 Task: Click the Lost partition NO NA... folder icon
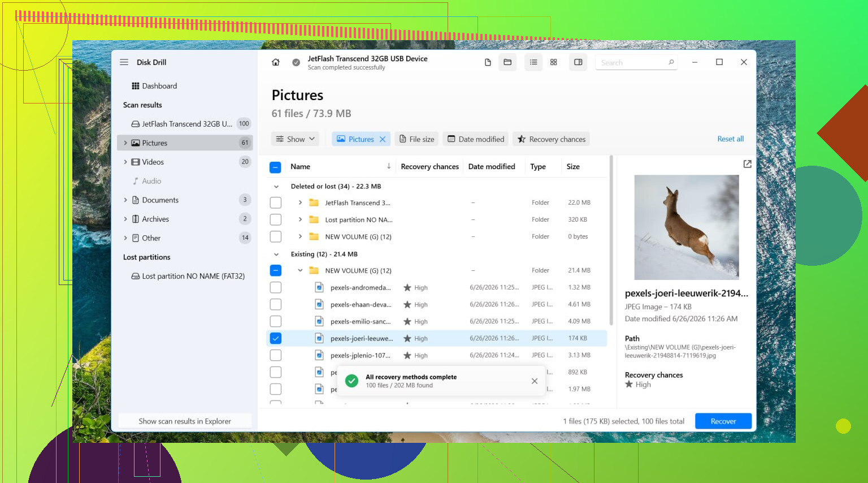tap(314, 219)
